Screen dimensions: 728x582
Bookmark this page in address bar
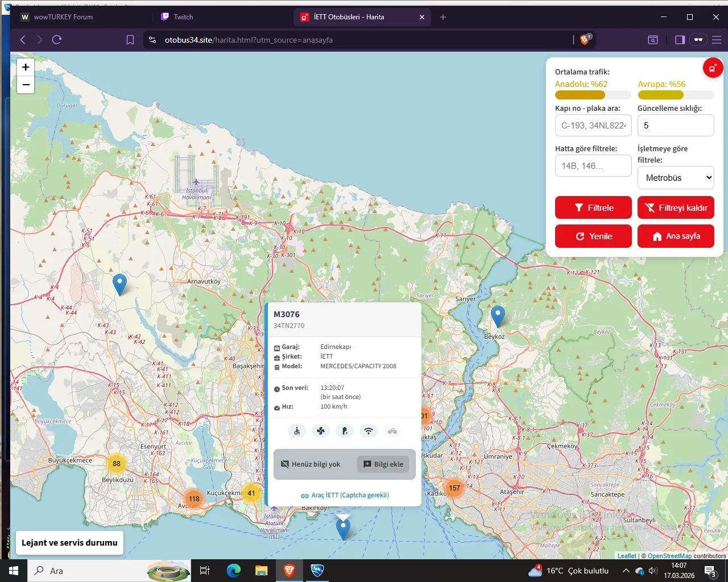130,40
